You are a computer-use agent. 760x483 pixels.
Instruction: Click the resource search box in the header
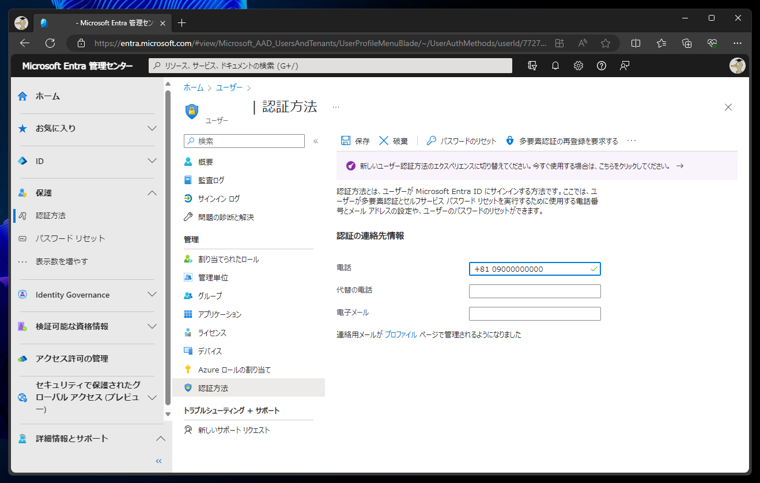pyautogui.click(x=330, y=66)
